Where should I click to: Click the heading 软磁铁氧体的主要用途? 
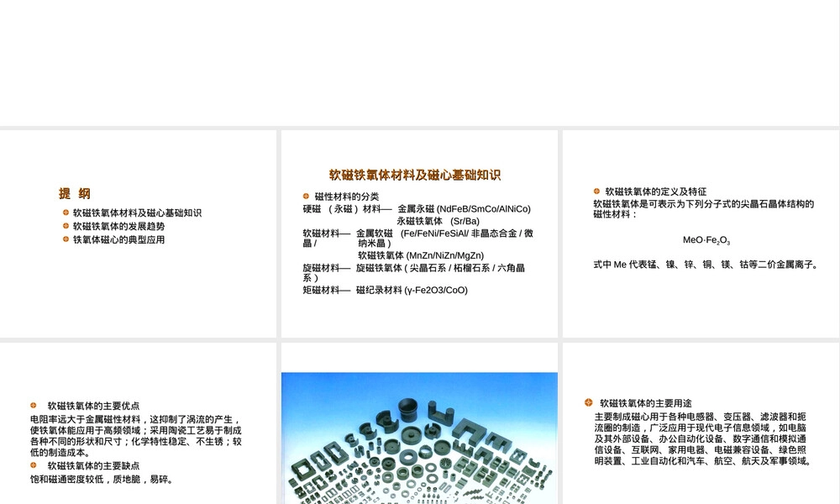coord(645,402)
